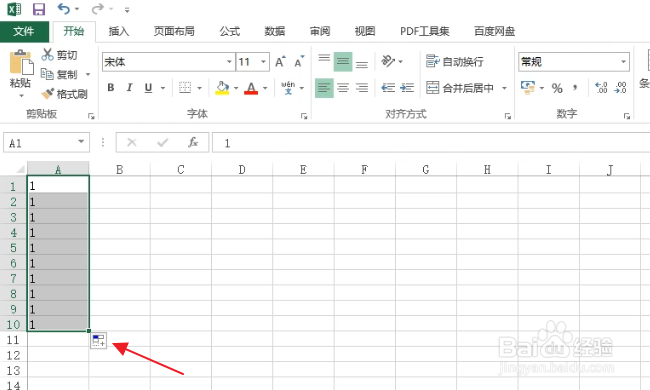Click the comma style icon
The image size is (650, 390).
pos(575,88)
